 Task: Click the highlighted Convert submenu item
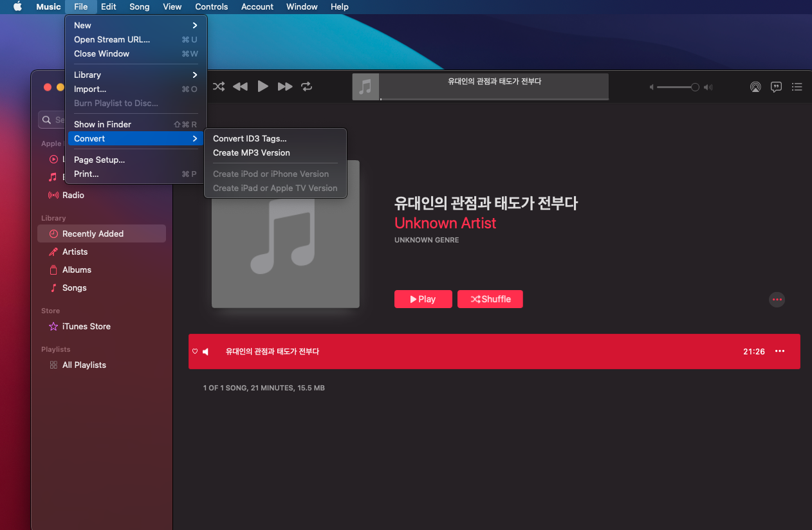pyautogui.click(x=136, y=138)
